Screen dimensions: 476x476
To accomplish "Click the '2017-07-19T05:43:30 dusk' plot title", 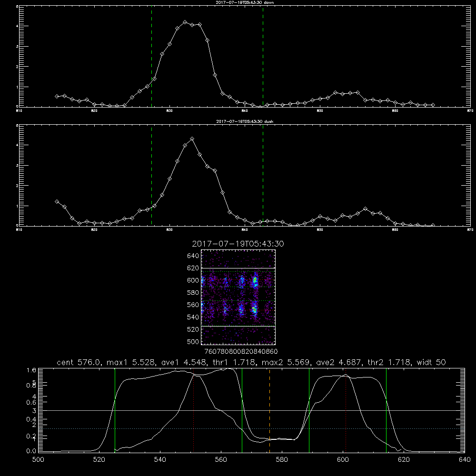I will 245,121.
